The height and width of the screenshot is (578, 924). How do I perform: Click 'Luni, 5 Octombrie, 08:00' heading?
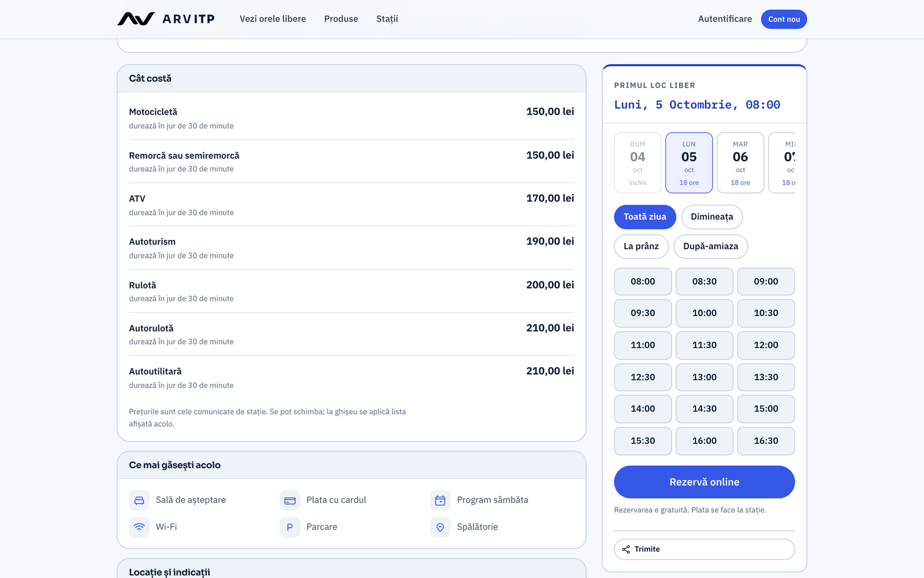tap(697, 105)
